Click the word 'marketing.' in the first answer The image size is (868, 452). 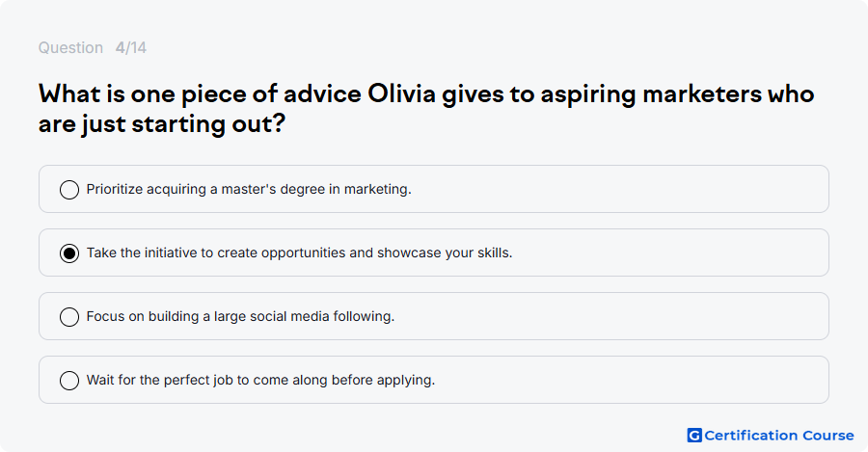pos(377,189)
